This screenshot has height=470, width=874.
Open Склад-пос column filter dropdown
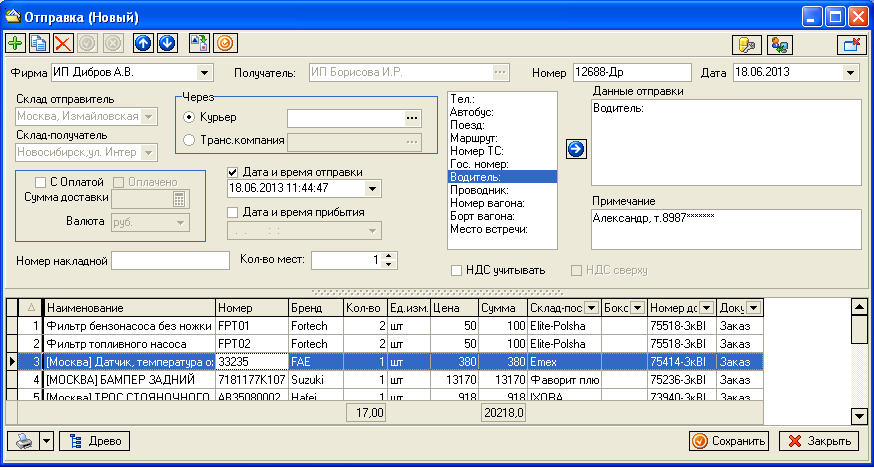pos(591,308)
